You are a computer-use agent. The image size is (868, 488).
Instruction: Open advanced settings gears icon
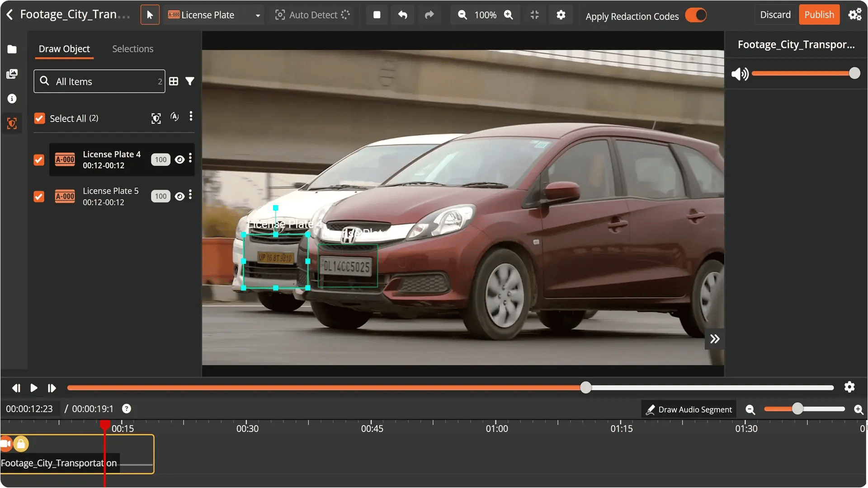coord(854,14)
